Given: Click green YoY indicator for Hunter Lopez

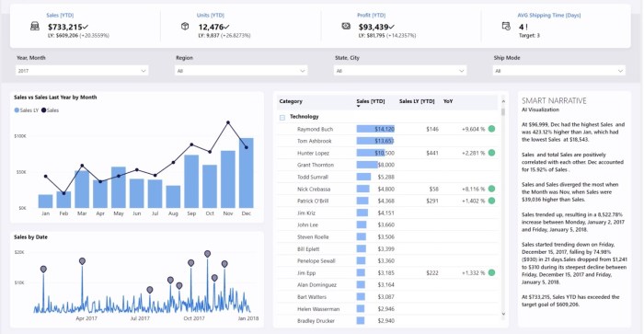Looking at the screenshot, I should [x=491, y=153].
